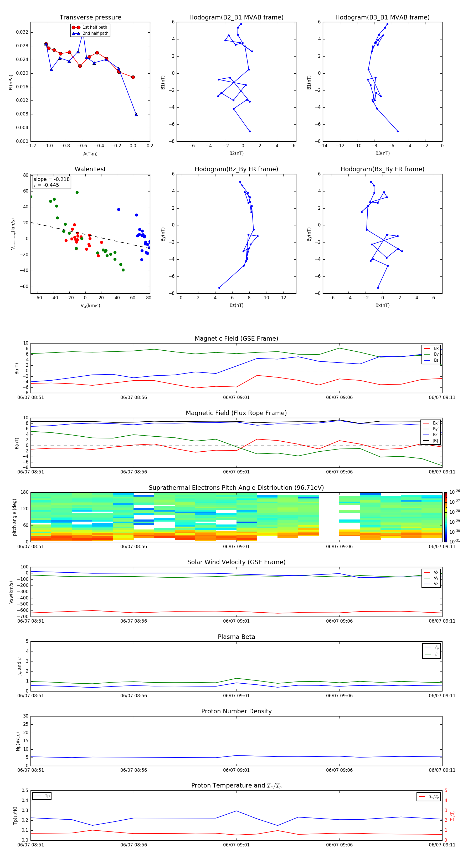Click the Vx legend entry
473x868 pixels.
click(x=431, y=572)
